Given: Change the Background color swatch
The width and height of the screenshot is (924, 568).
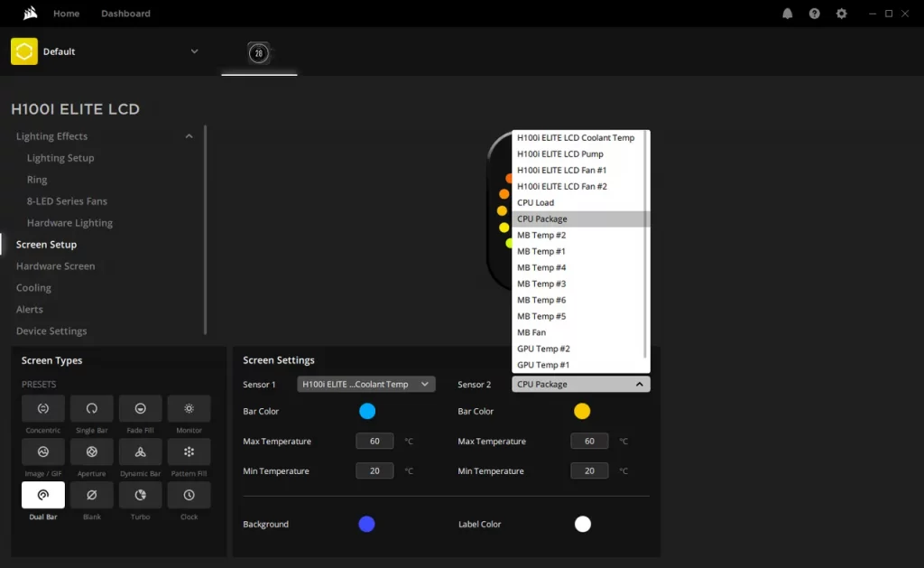Looking at the screenshot, I should [366, 524].
